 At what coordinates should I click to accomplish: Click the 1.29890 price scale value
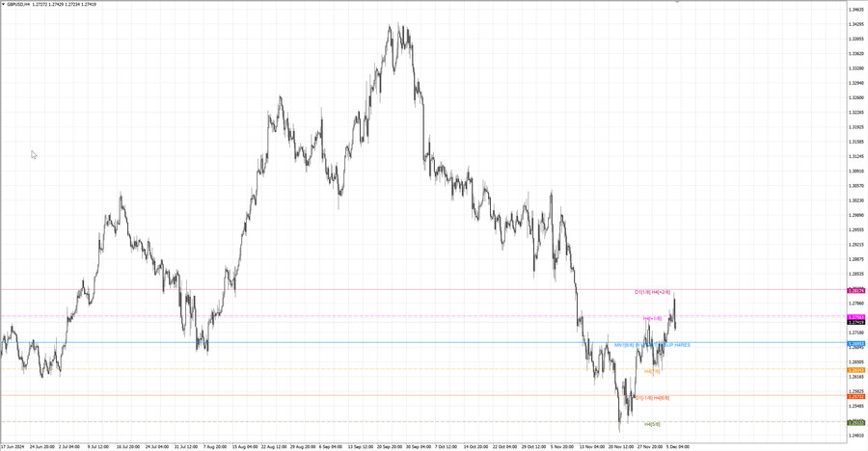point(855,215)
